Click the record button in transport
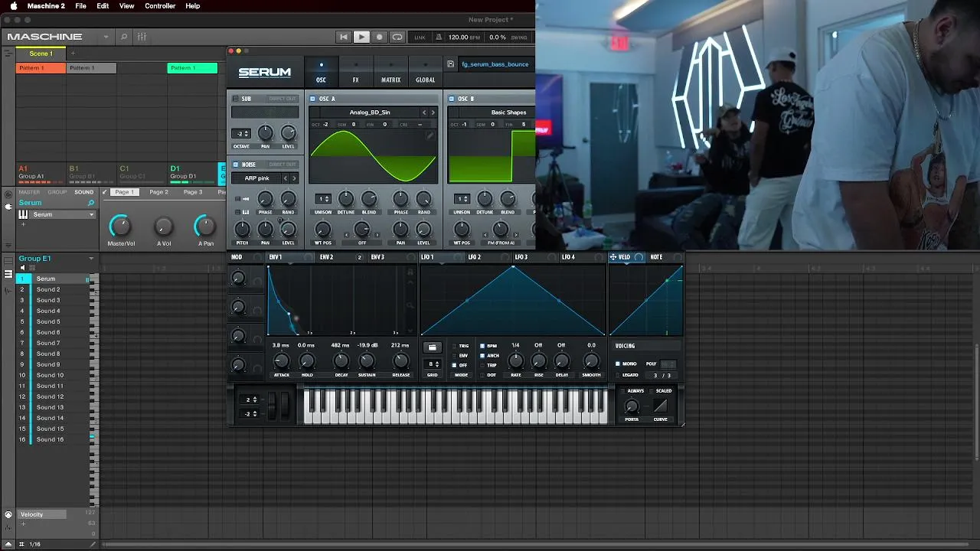The height and width of the screenshot is (551, 980). pyautogui.click(x=379, y=37)
